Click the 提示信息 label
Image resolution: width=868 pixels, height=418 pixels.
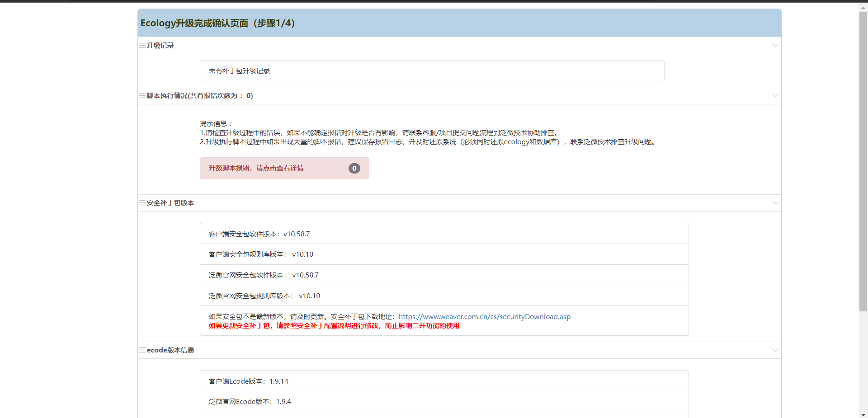(x=217, y=124)
